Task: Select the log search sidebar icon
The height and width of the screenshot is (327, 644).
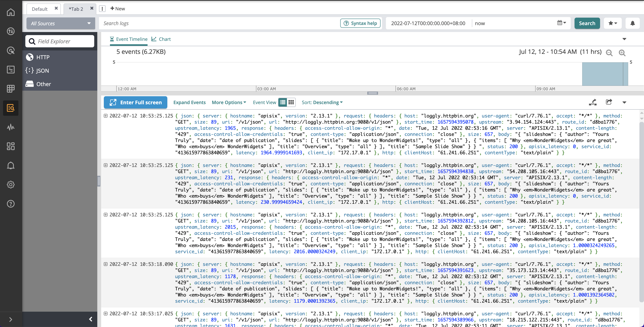Action: 11,108
